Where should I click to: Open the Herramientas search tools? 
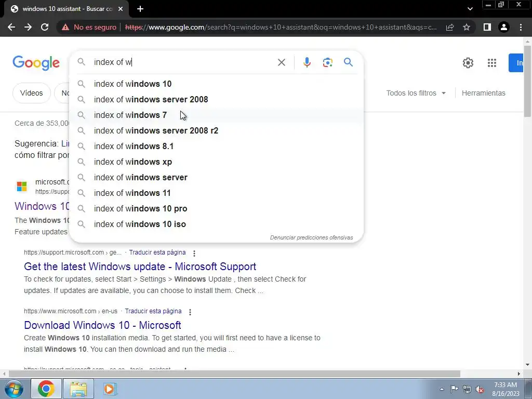pos(483,93)
